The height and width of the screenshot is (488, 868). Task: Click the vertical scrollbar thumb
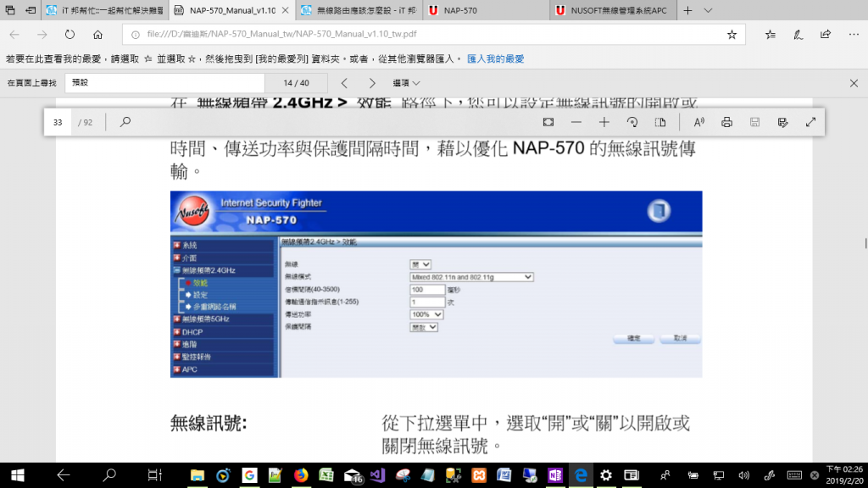(865, 243)
